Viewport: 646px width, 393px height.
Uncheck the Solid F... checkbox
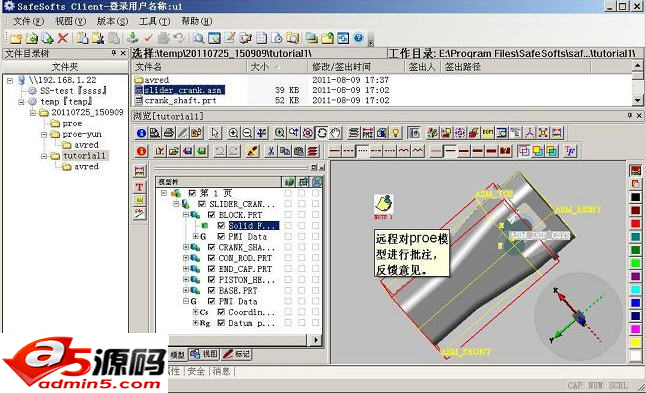pyautogui.click(x=221, y=225)
